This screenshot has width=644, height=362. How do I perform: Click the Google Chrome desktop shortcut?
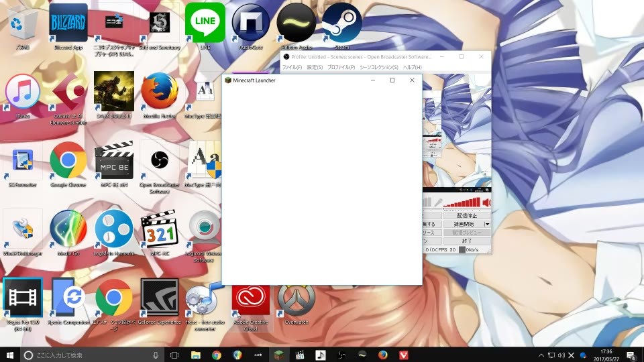(x=68, y=164)
